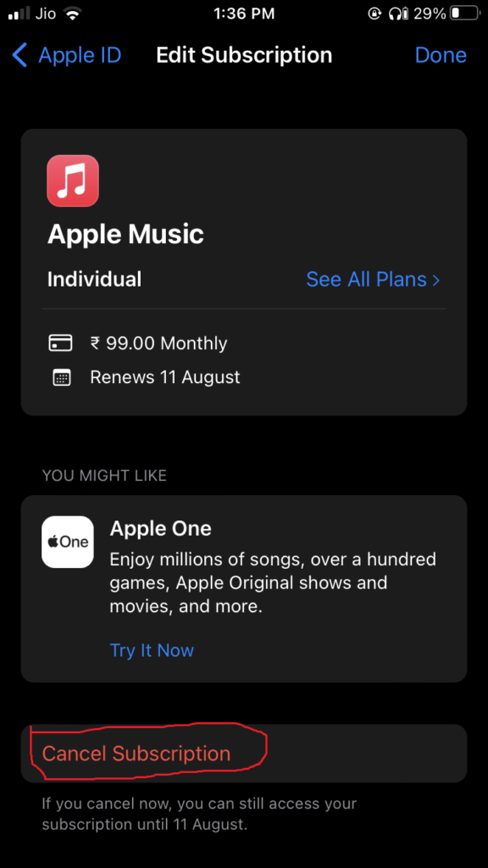
Task: Tap the Individual plan label
Action: (x=94, y=279)
